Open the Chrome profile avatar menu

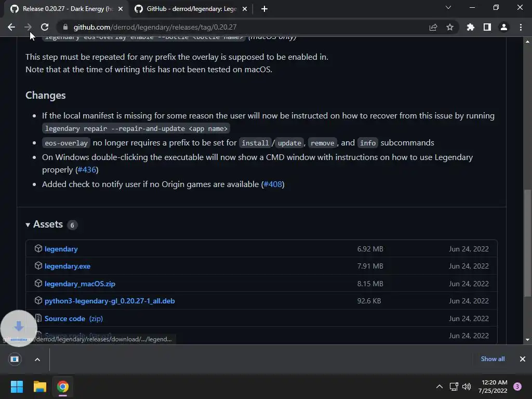click(503, 27)
